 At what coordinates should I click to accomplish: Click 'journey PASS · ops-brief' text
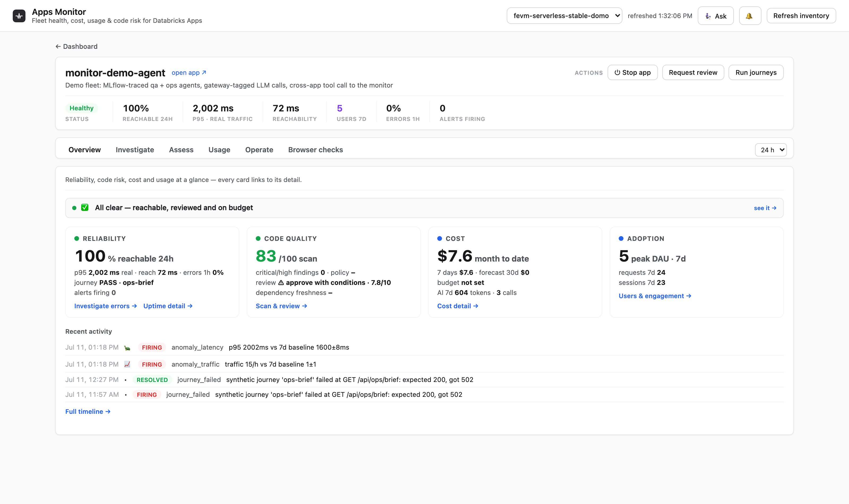point(114,283)
